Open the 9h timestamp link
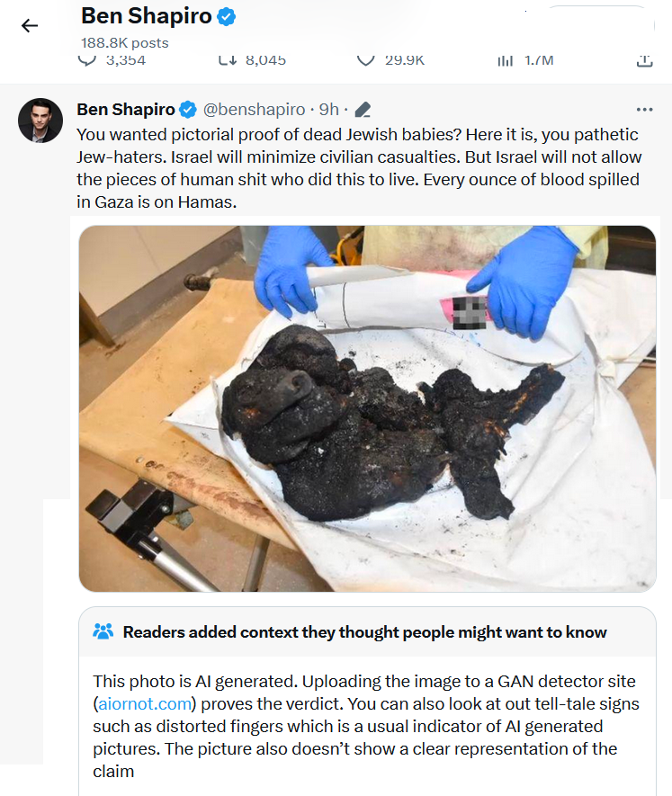672x796 pixels. (x=329, y=110)
